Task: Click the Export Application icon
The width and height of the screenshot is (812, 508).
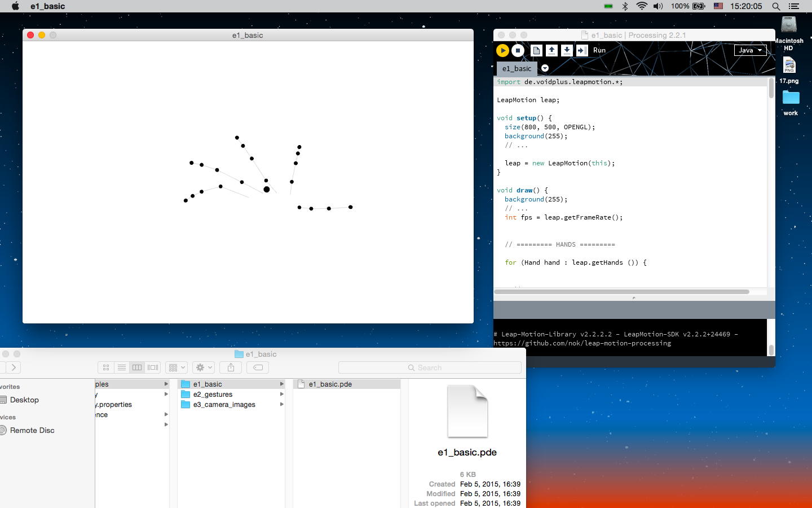Action: pos(582,51)
